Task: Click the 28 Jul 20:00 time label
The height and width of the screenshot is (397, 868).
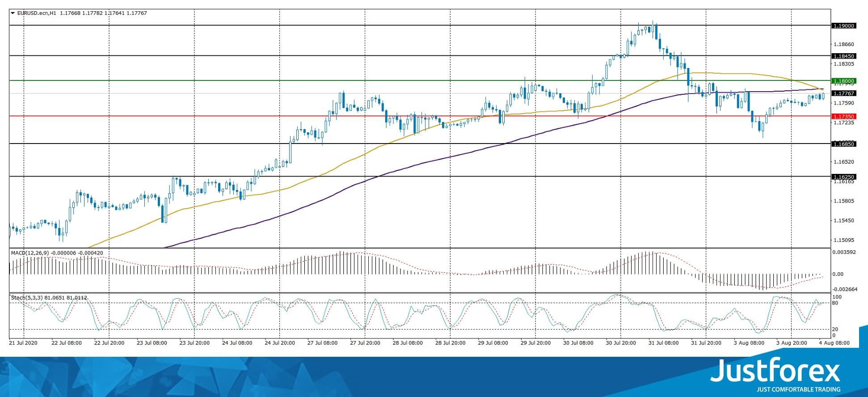Action: [451, 343]
